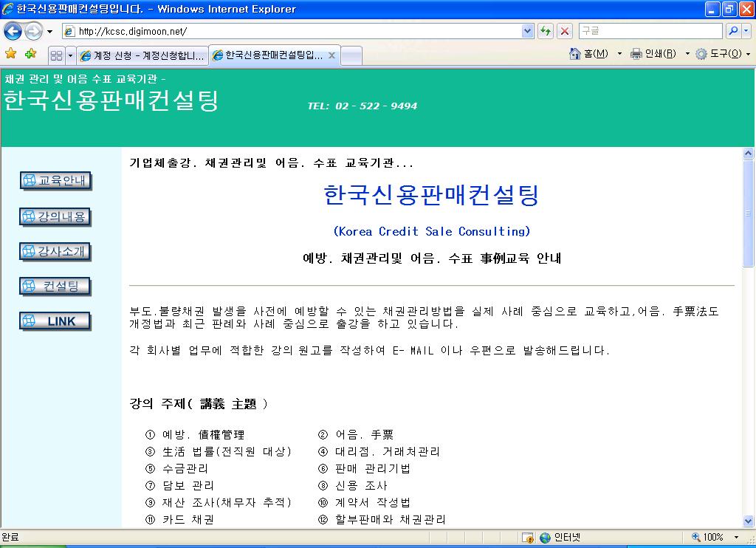Click topic ⑤ 수금관리
756x548 pixels.
(x=176, y=468)
